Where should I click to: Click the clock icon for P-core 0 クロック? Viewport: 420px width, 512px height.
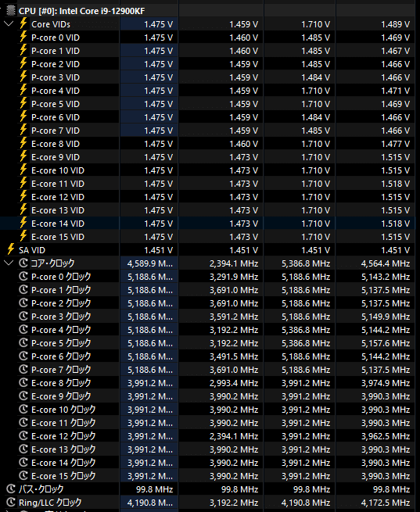pos(23,276)
